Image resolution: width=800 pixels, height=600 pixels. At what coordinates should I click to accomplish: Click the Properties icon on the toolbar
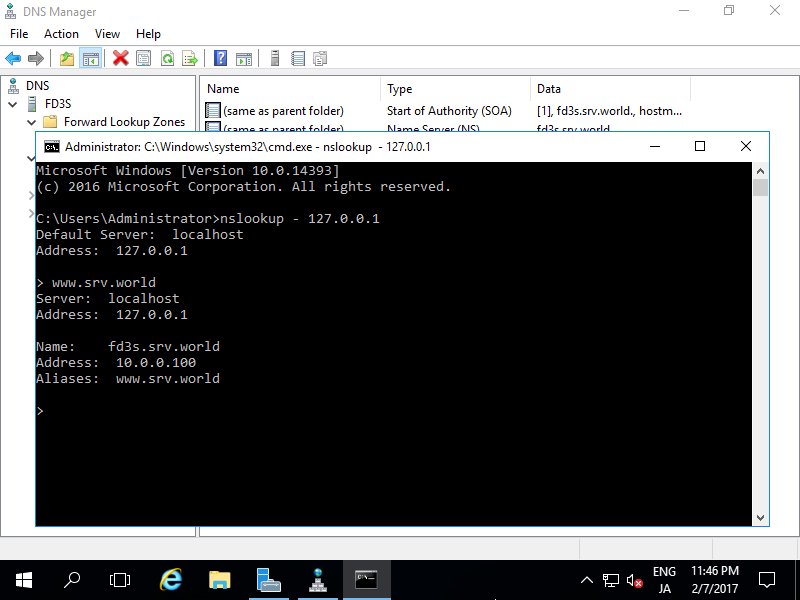point(142,58)
